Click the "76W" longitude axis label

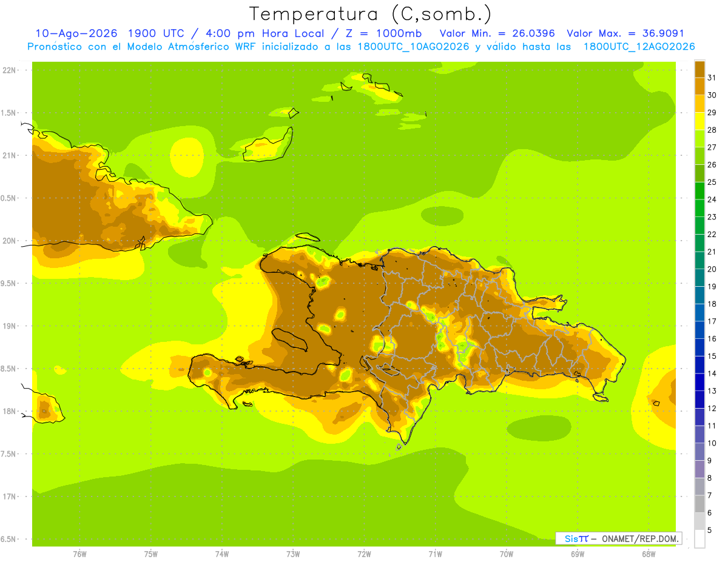(79, 554)
